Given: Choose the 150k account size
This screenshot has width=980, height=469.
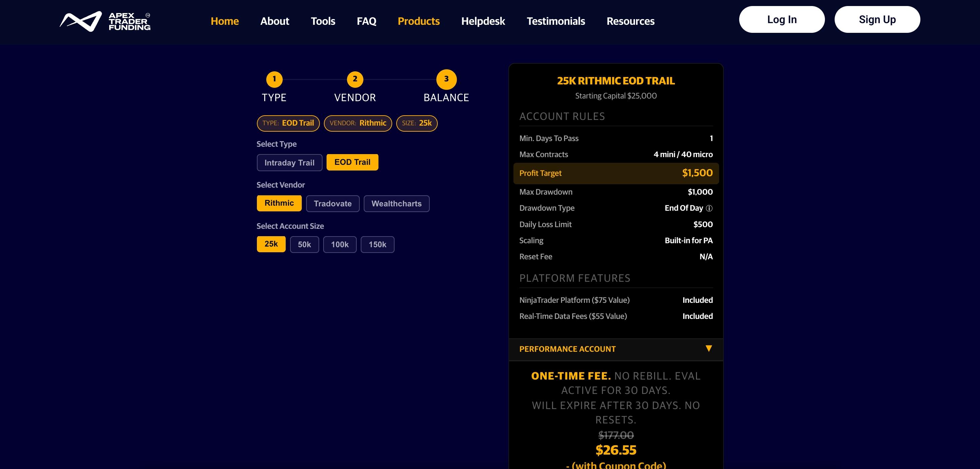Looking at the screenshot, I should point(377,244).
